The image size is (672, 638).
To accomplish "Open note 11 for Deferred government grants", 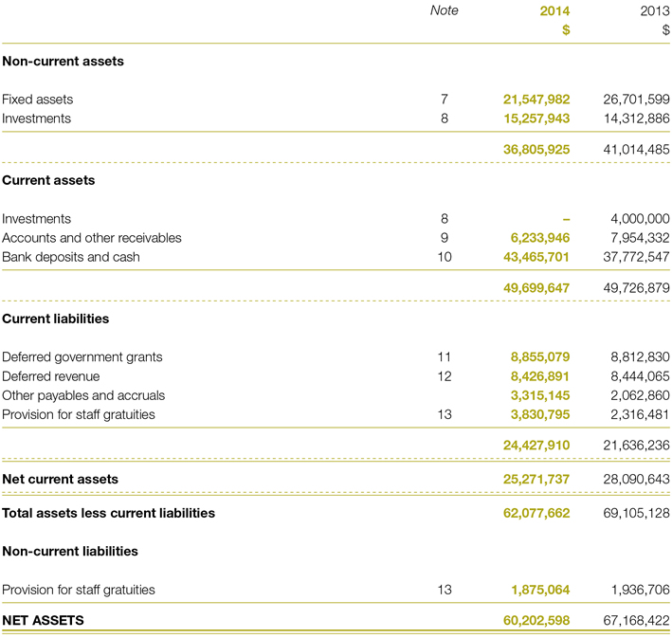I will (444, 357).
